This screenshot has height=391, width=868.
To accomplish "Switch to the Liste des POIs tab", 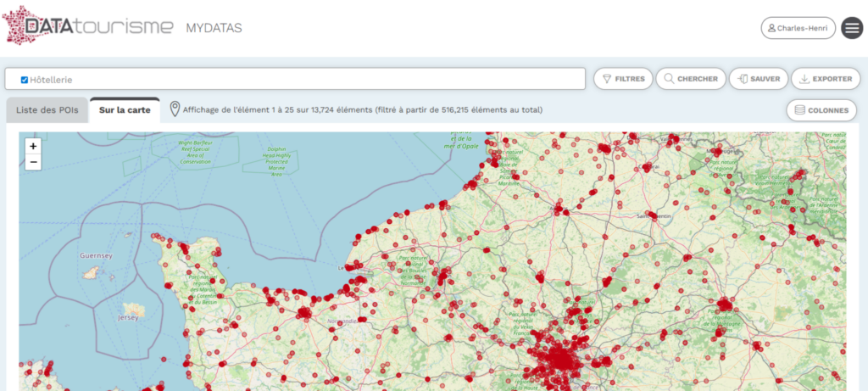I will coord(47,110).
